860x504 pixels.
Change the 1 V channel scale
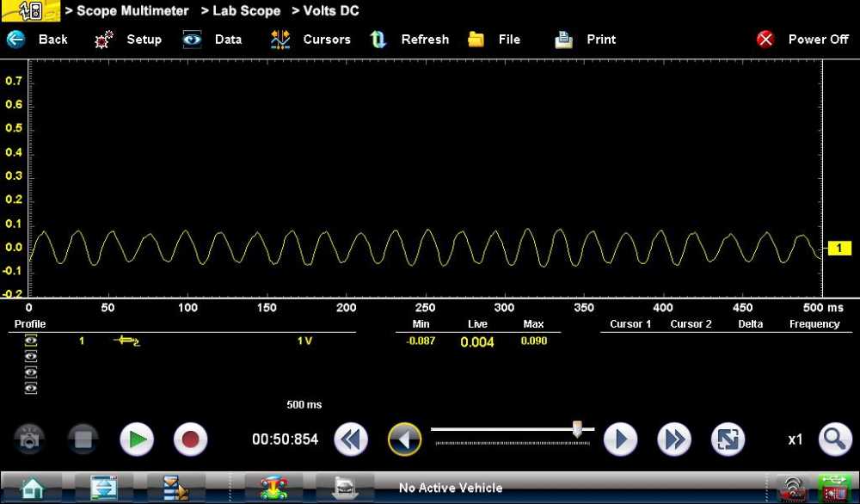pos(304,341)
